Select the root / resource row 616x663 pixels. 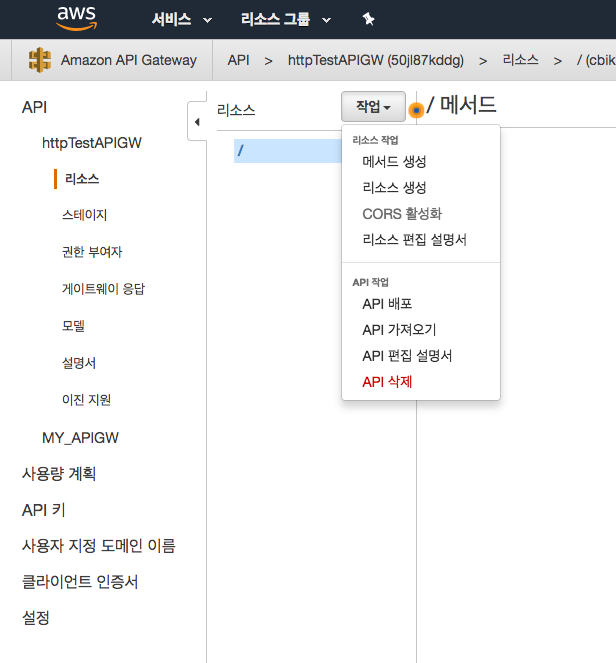(x=288, y=151)
